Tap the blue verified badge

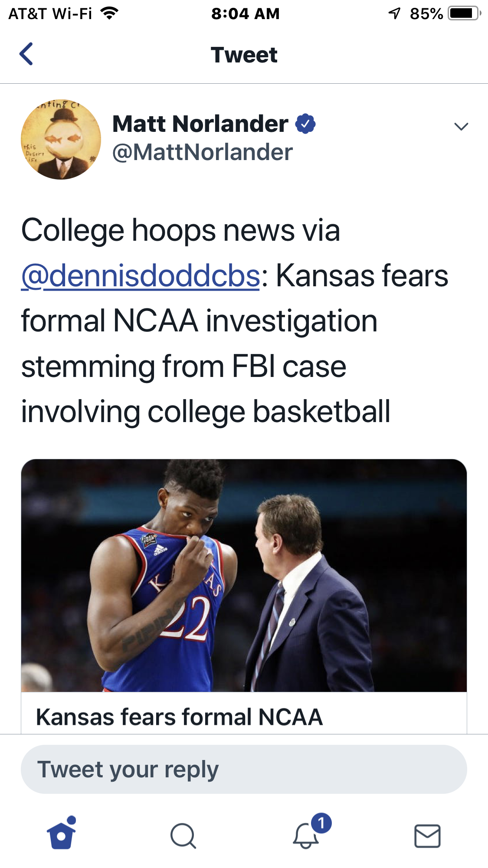tap(305, 124)
